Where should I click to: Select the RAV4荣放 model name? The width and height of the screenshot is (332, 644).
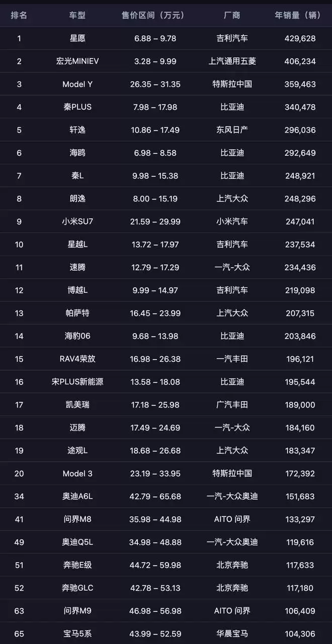(77, 359)
